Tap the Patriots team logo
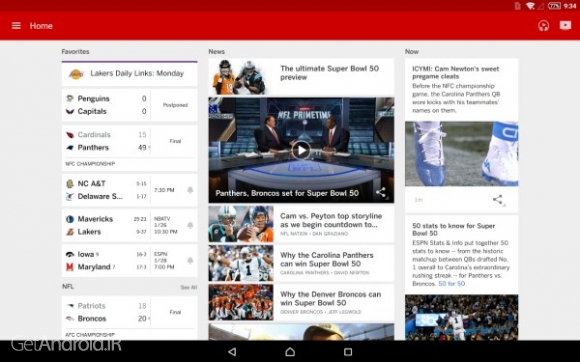The height and width of the screenshot is (362, 580). (x=70, y=306)
